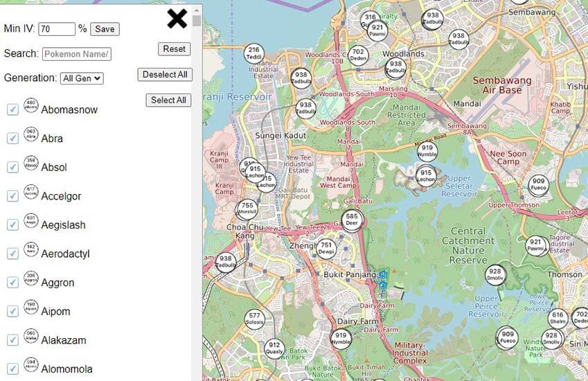Select the 577 Solosis map marker
The height and width of the screenshot is (381, 588).
pos(254,320)
